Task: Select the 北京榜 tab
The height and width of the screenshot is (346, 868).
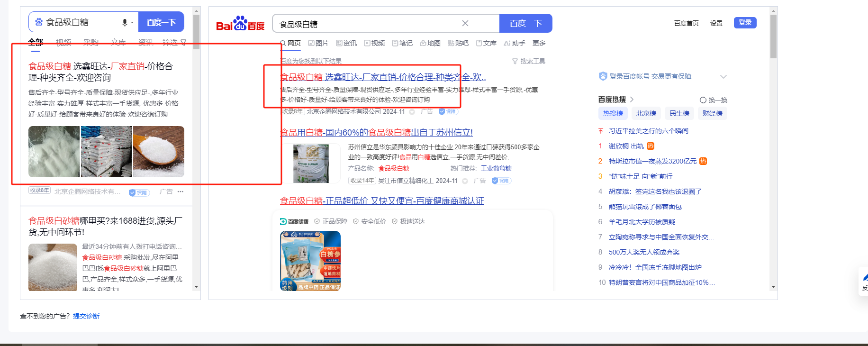Action: pos(646,113)
